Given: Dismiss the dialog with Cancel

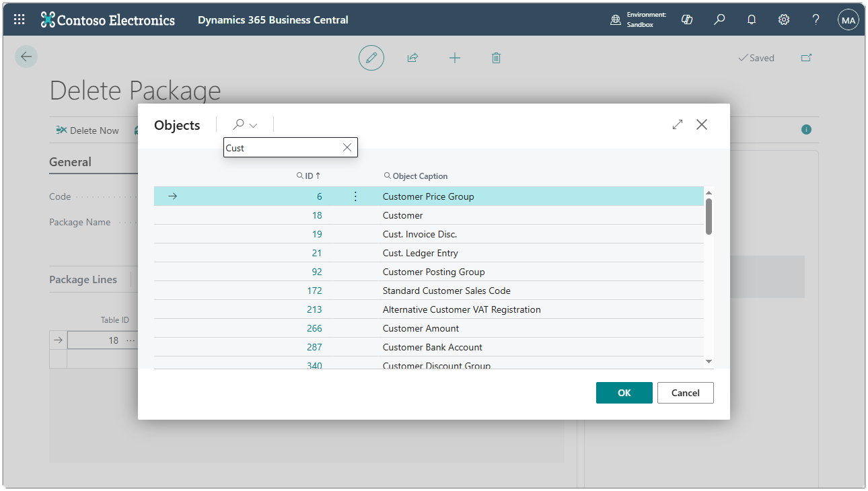Looking at the screenshot, I should pos(685,393).
